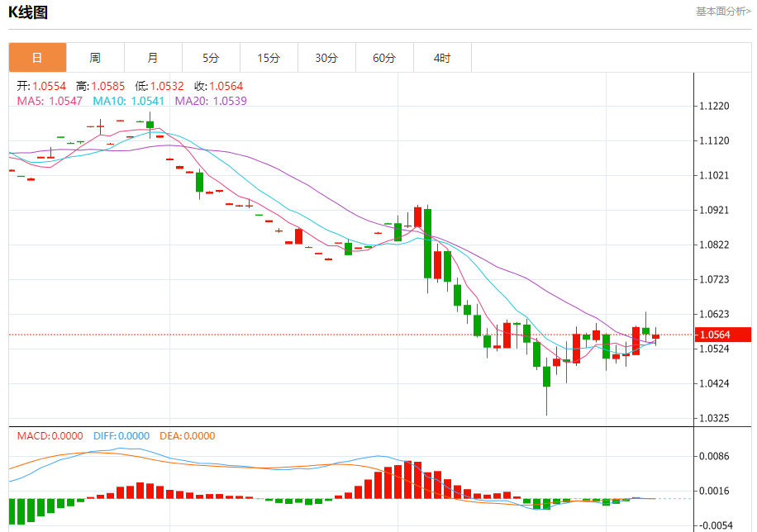This screenshot has height=532, width=757.
Task: Click the 1.0524 price axis label
Action: point(714,349)
